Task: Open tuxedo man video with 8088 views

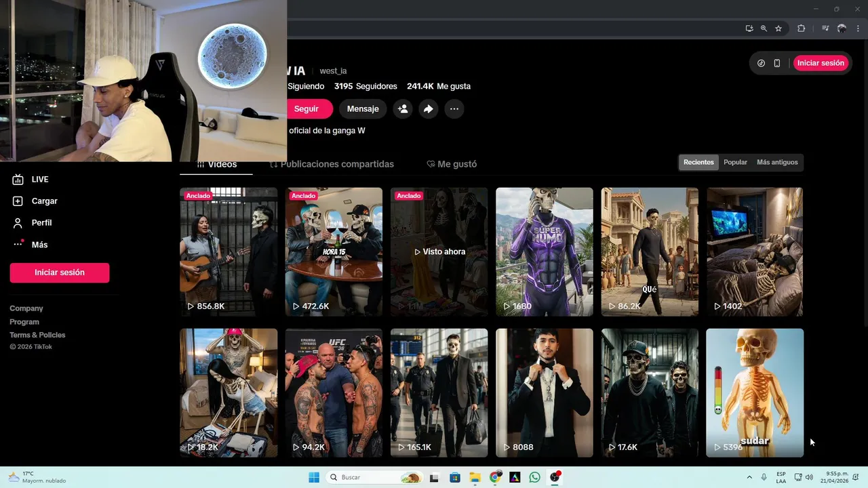Action: pos(545,393)
